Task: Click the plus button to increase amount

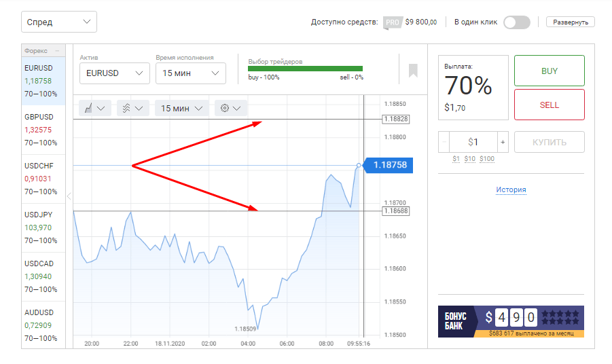Action: 503,142
